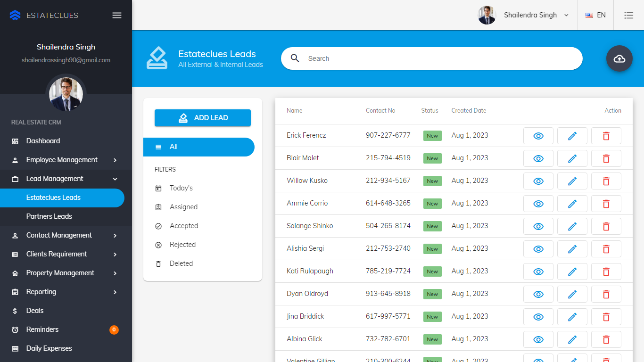The width and height of the screenshot is (644, 362).
Task: Click the cloud upload icon button
Action: [x=619, y=58]
